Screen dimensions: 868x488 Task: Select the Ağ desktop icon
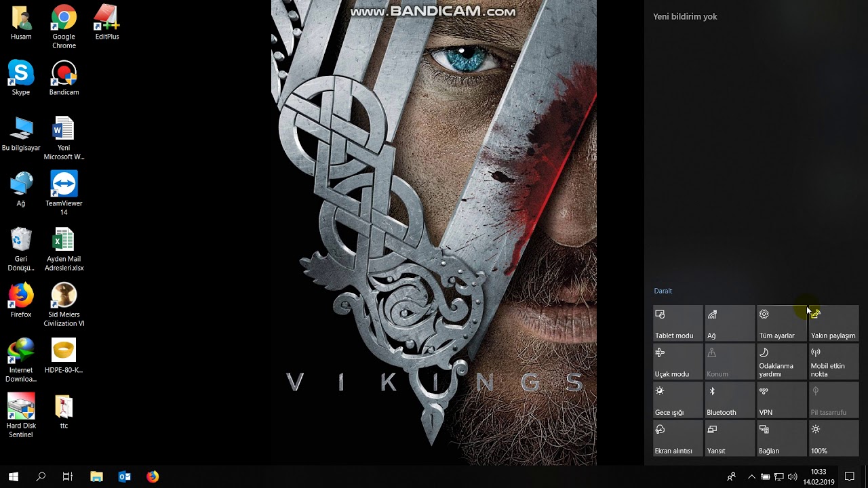tap(21, 190)
